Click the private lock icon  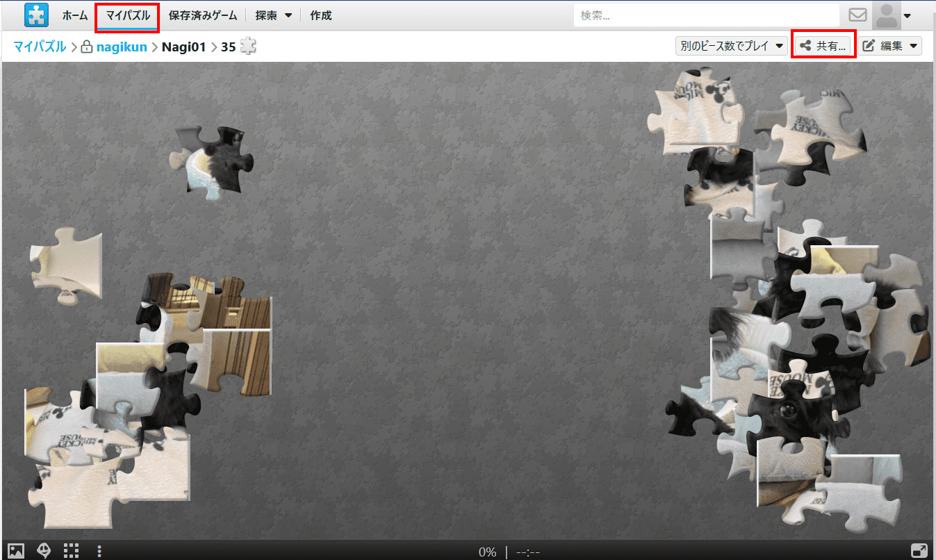[x=87, y=47]
